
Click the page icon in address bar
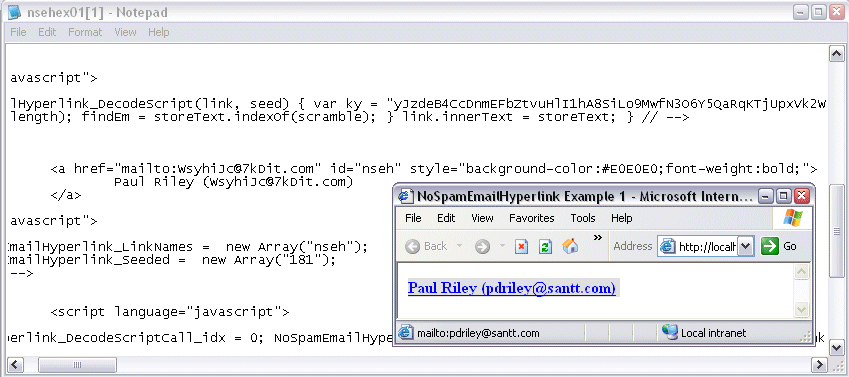669,247
